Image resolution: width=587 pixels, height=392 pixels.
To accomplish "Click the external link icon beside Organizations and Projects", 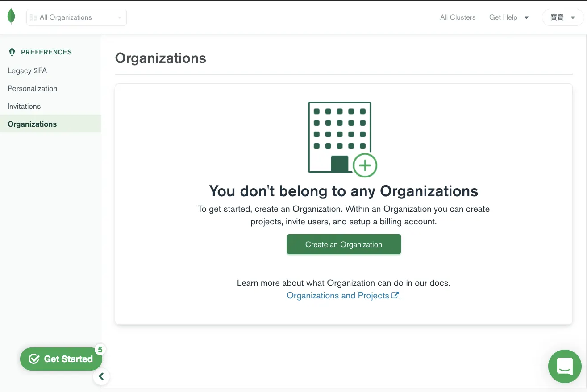I will pyautogui.click(x=395, y=295).
